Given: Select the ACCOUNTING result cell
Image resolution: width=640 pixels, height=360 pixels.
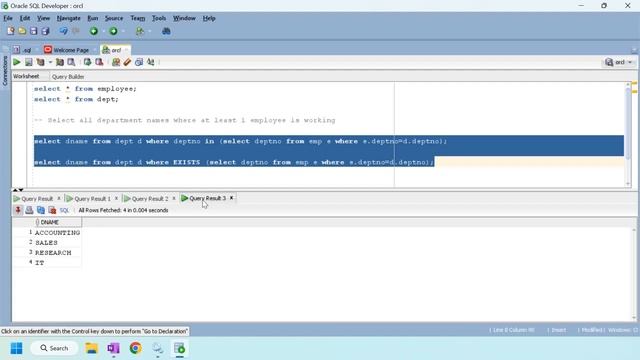Looking at the screenshot, I should [x=58, y=233].
